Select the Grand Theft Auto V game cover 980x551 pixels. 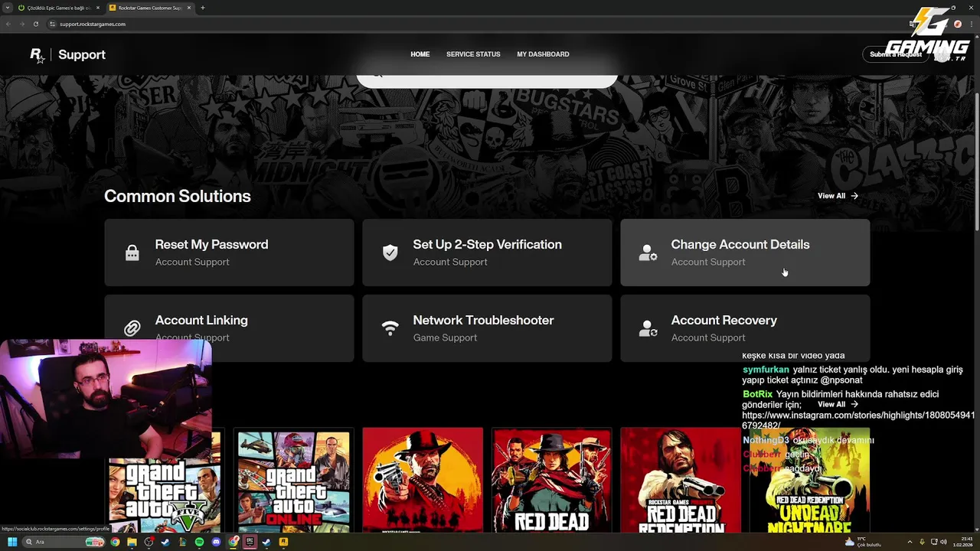[x=165, y=481]
